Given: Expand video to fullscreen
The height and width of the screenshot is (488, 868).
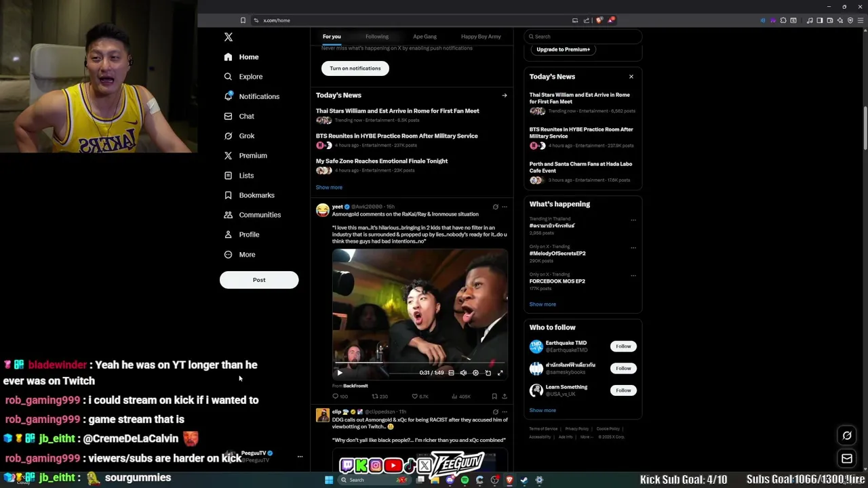Looking at the screenshot, I should click(500, 373).
